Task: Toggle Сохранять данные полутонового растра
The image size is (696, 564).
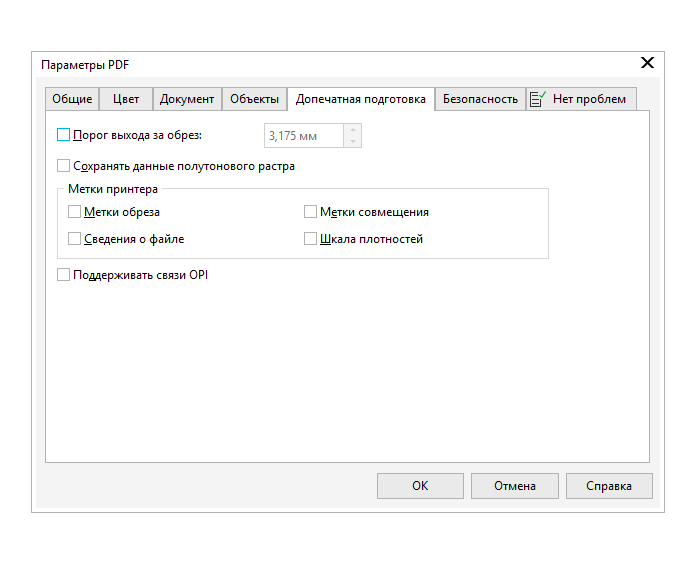Action: [x=64, y=166]
